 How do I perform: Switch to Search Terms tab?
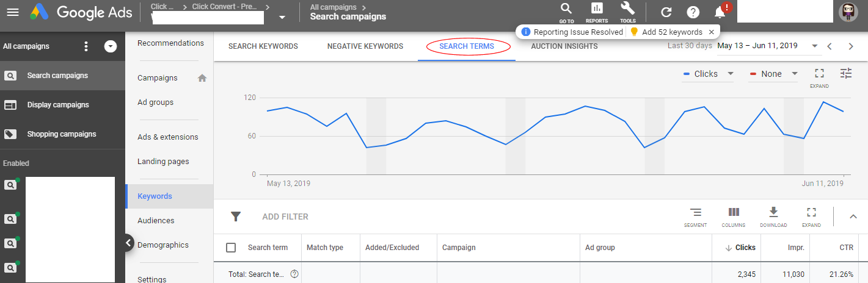[467, 46]
